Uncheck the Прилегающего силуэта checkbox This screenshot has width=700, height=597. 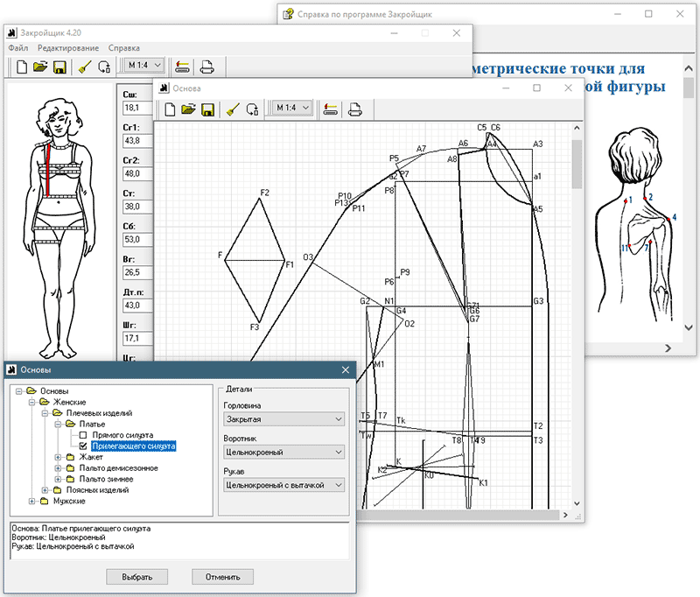tap(84, 446)
